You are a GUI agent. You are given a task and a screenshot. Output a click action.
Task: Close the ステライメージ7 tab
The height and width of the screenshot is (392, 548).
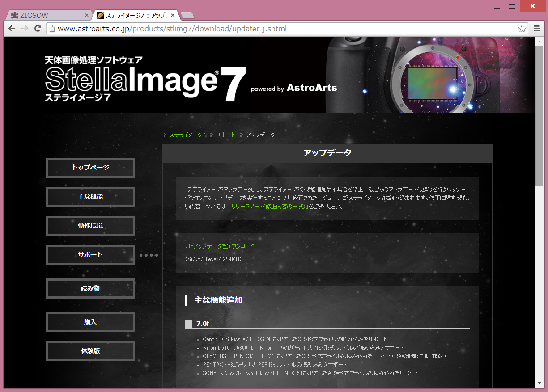[x=173, y=15]
